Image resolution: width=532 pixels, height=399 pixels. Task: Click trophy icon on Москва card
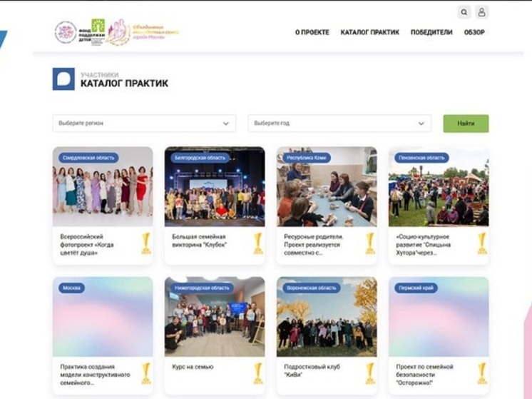point(146,373)
